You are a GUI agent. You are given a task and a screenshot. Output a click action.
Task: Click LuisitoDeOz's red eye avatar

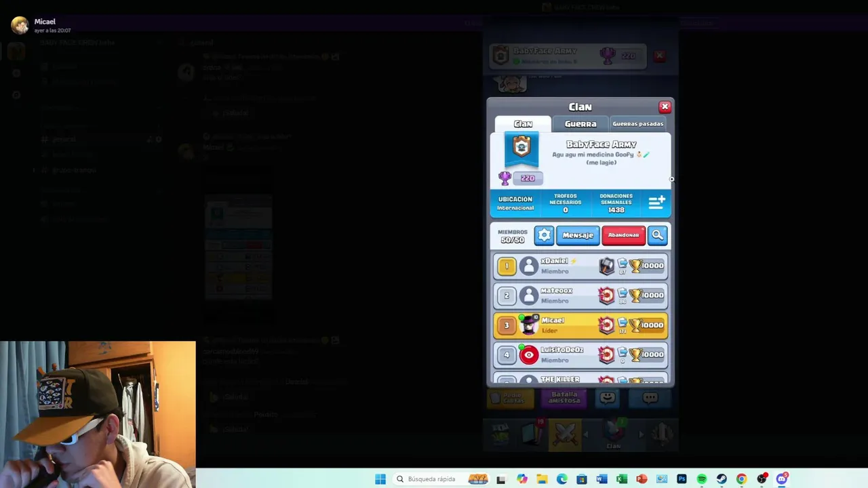(528, 354)
